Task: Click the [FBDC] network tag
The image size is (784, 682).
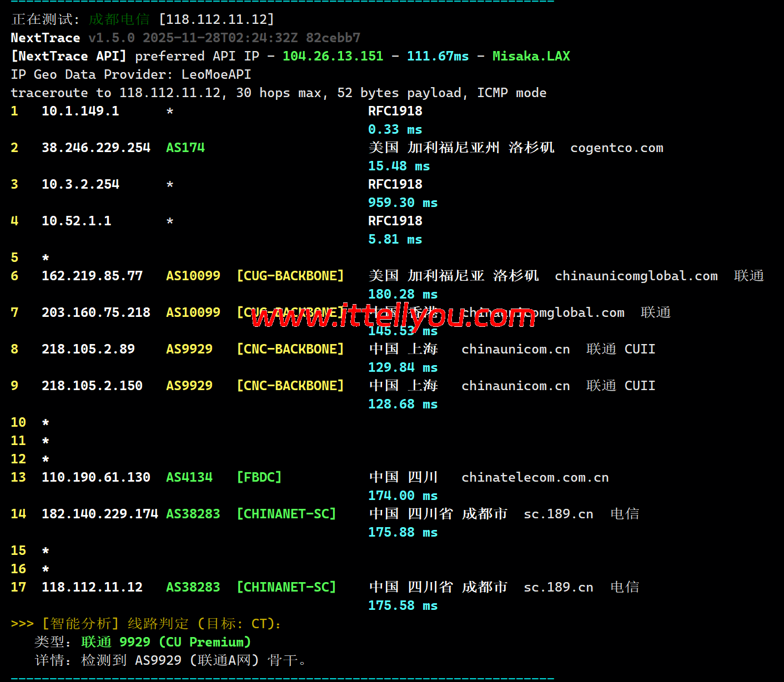Action: [259, 477]
